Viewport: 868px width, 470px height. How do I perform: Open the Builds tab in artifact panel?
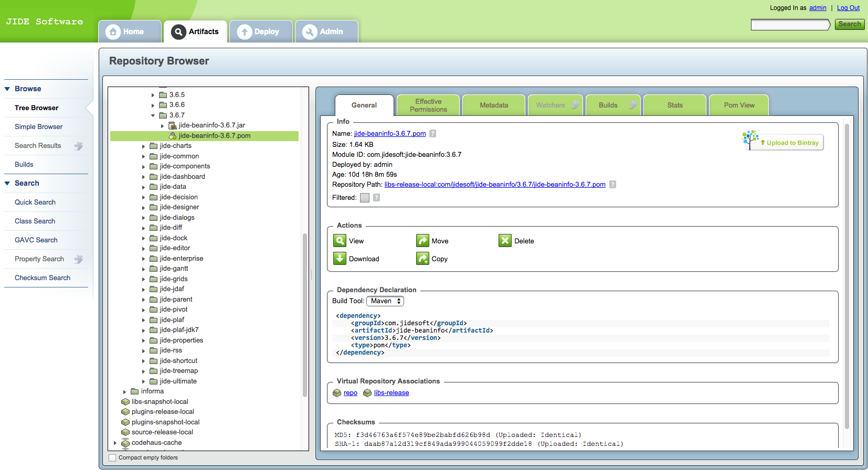pyautogui.click(x=613, y=105)
